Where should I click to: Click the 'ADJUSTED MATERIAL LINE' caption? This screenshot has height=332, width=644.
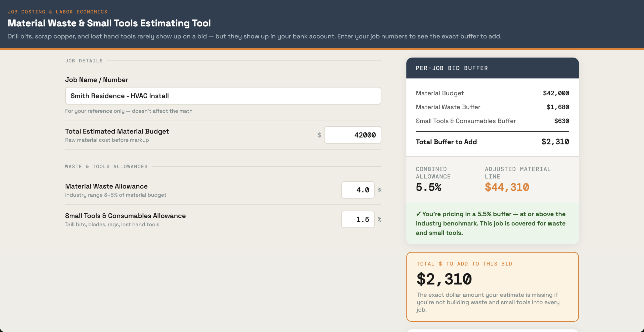coord(518,173)
